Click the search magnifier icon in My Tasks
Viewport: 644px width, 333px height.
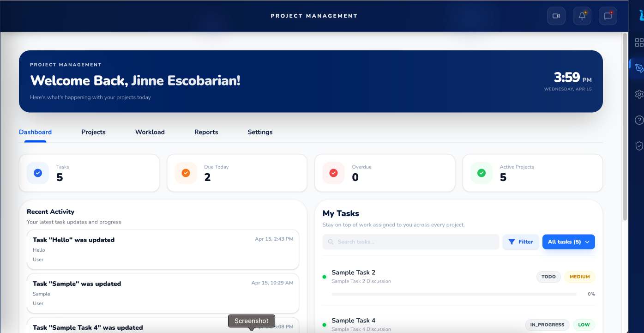click(331, 242)
